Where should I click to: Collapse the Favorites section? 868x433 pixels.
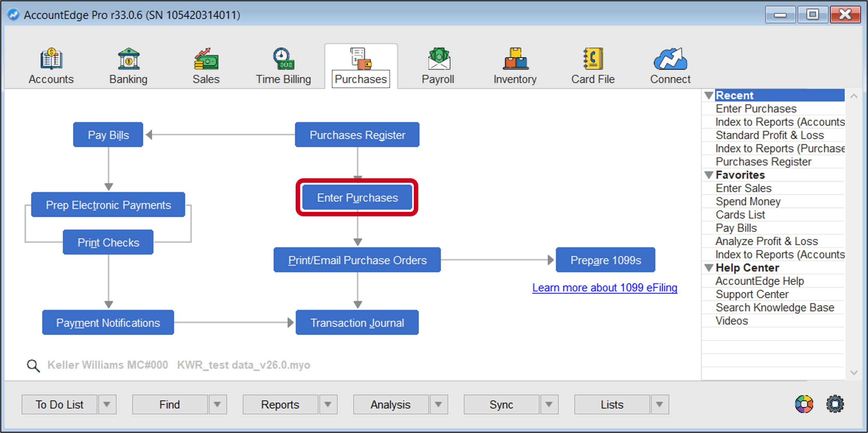point(709,175)
